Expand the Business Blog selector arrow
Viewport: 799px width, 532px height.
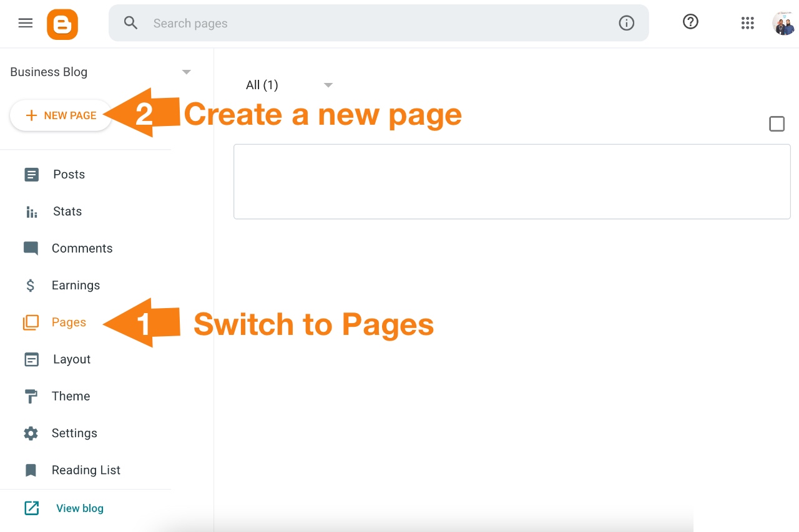[x=186, y=72]
